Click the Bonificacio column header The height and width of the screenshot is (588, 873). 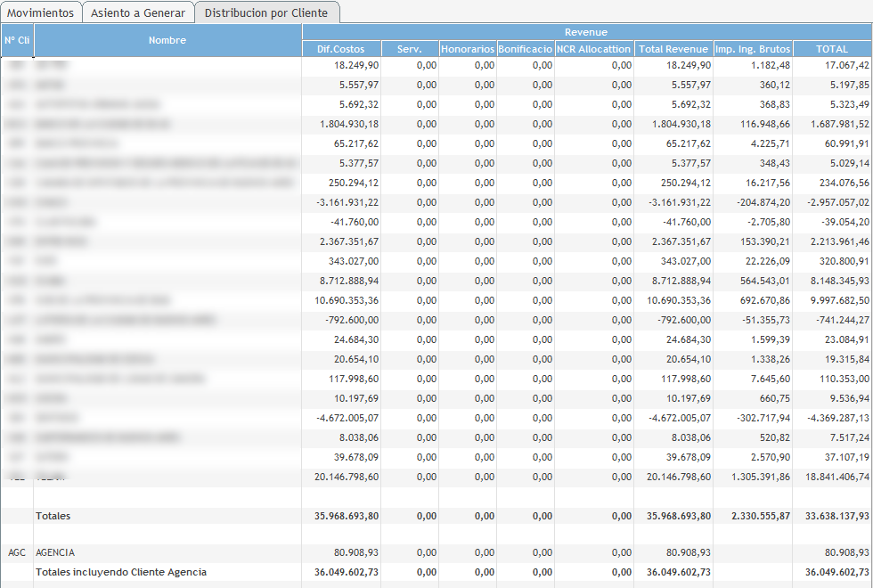click(526, 49)
